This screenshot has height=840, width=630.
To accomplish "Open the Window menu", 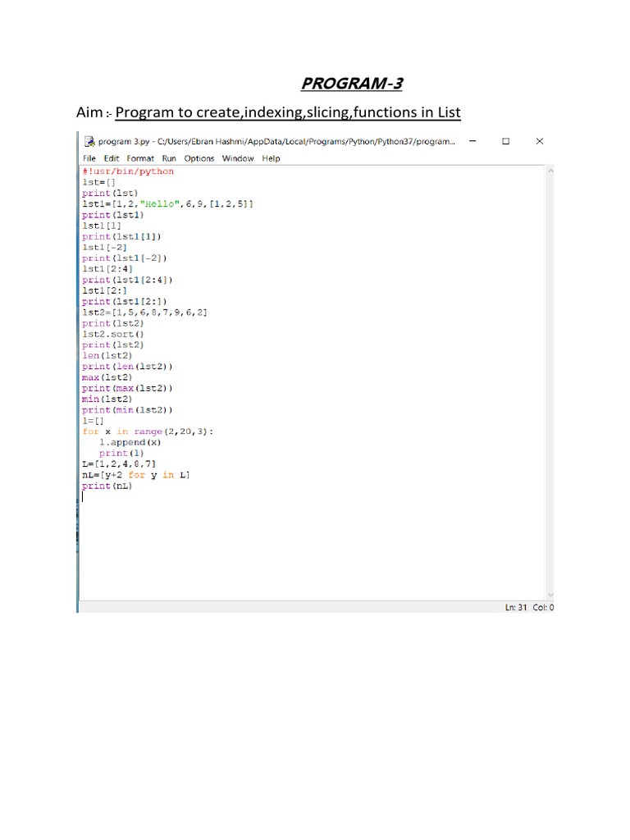I will (238, 158).
